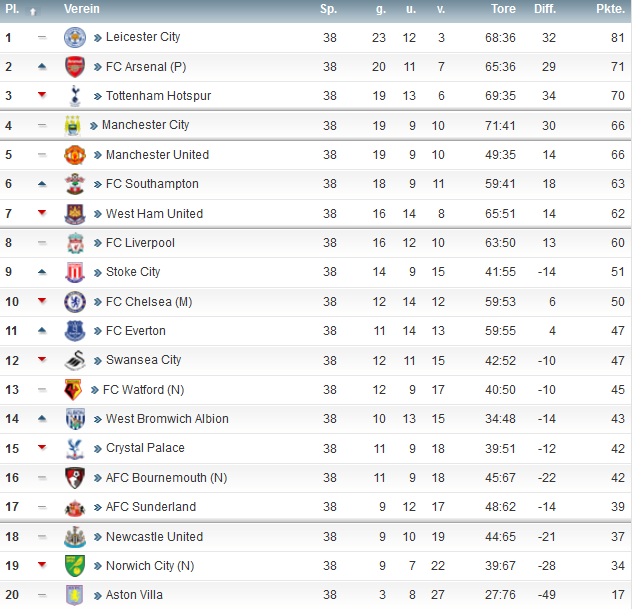632x609 pixels.
Task: Sort the table by Tore column
Action: tap(503, 9)
